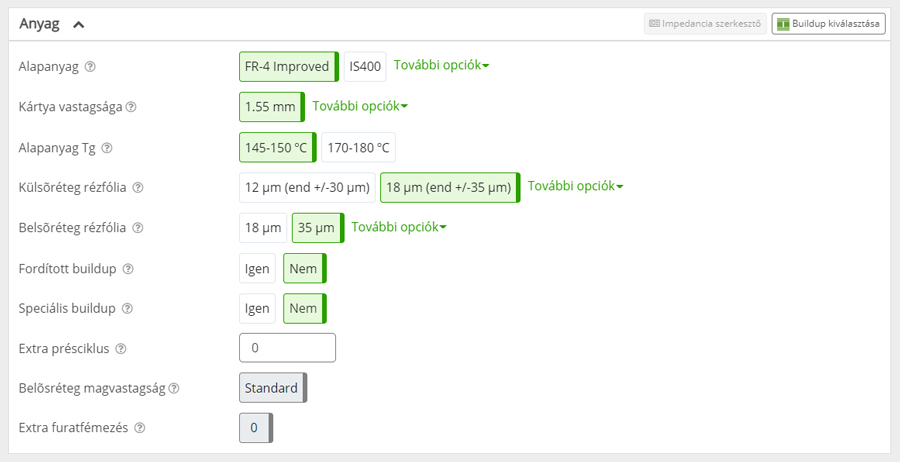900x462 pixels.
Task: Select 12 µm outer copper foil
Action: coord(307,188)
